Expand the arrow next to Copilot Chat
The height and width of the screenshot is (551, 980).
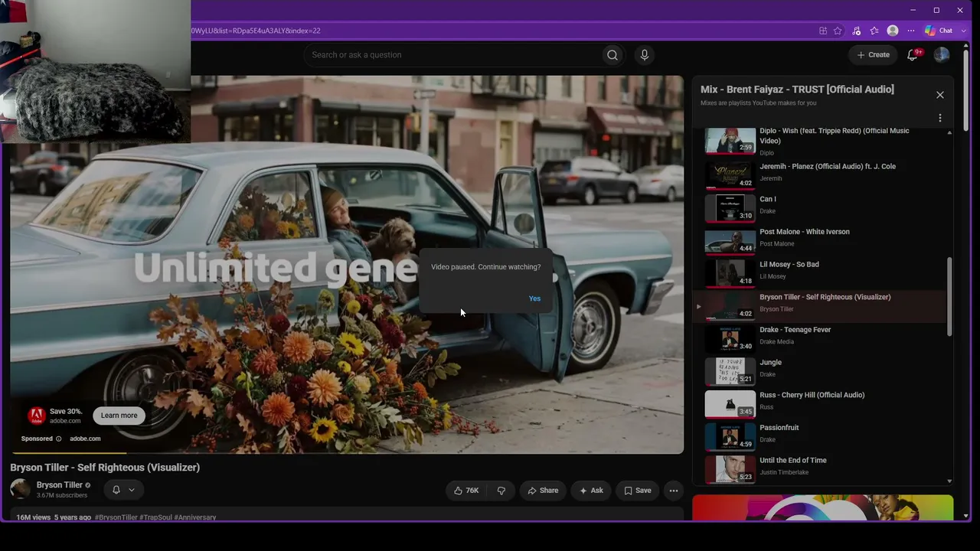click(x=964, y=31)
